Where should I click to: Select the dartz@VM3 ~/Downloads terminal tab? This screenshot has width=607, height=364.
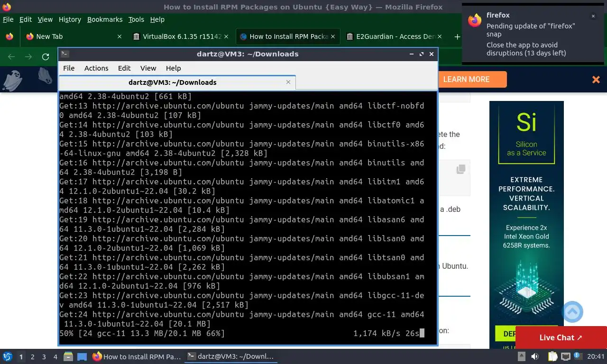coord(177,82)
